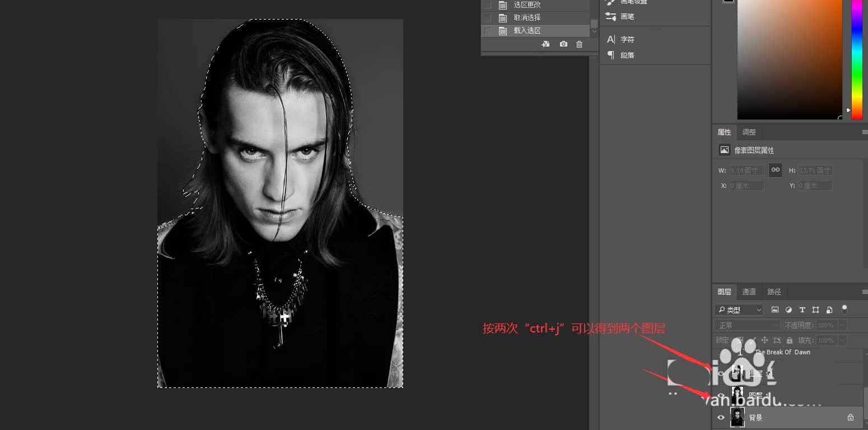The width and height of the screenshot is (868, 430).
Task: Click the Y position input field
Action: 815,186
